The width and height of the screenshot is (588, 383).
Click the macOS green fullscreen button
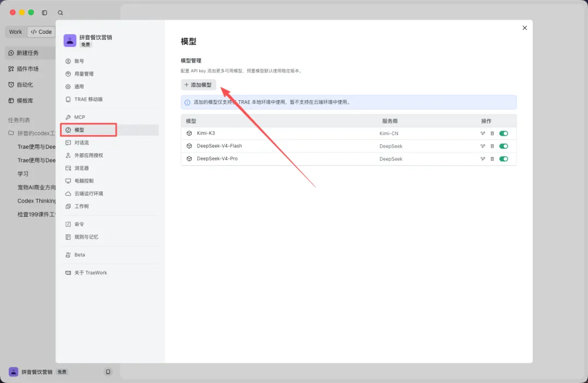pos(31,13)
